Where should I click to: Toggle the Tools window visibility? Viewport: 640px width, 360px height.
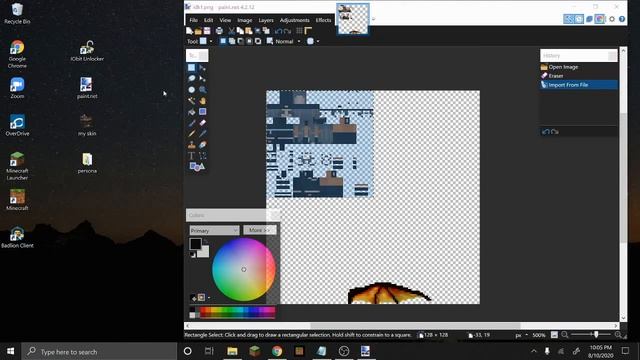tap(569, 19)
